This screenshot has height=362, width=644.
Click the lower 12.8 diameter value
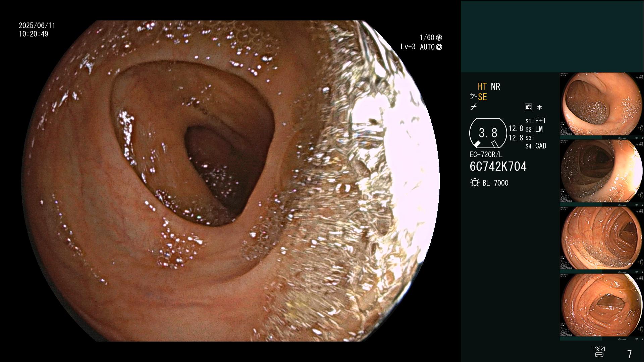[x=516, y=137]
